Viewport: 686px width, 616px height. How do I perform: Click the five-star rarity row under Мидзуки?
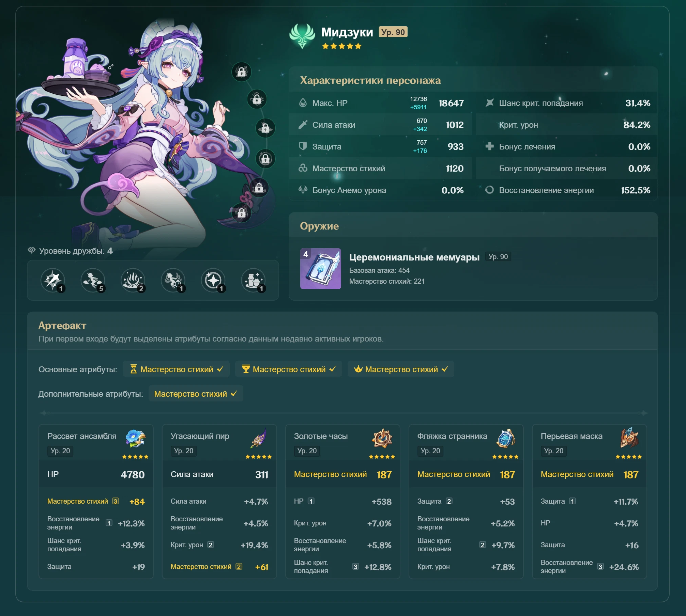(341, 46)
